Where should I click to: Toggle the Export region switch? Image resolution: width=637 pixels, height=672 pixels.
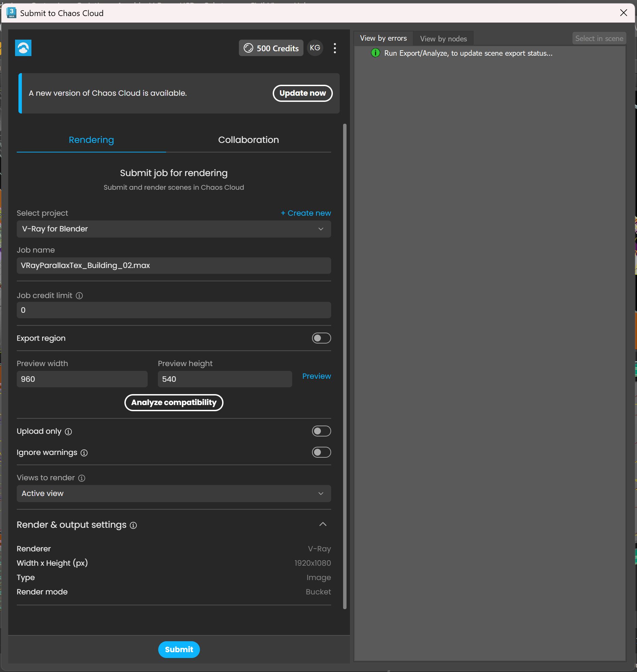point(321,338)
